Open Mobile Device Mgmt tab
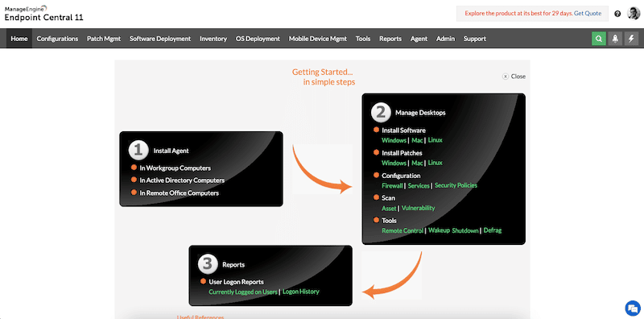The height and width of the screenshot is (319, 644). [x=317, y=39]
